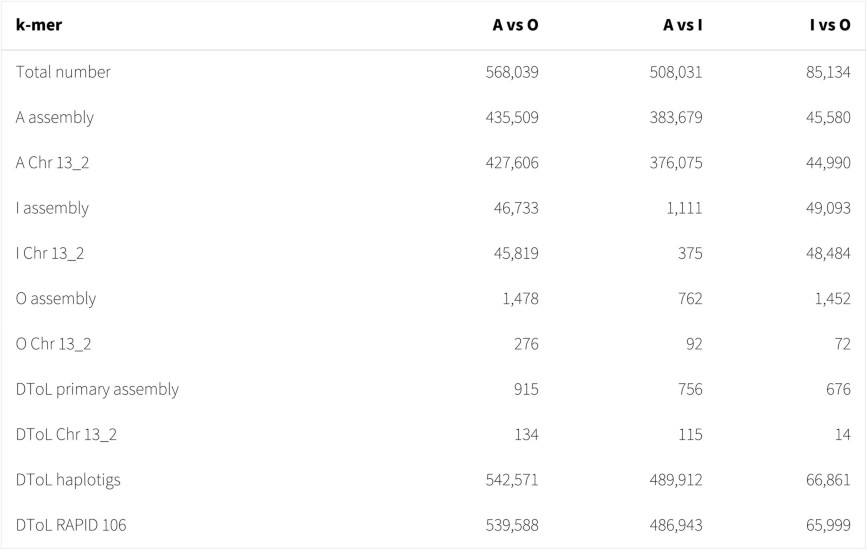Viewport: 867px width, 550px height.
Task: Select the DTol primary assembly row label
Action: (x=97, y=389)
